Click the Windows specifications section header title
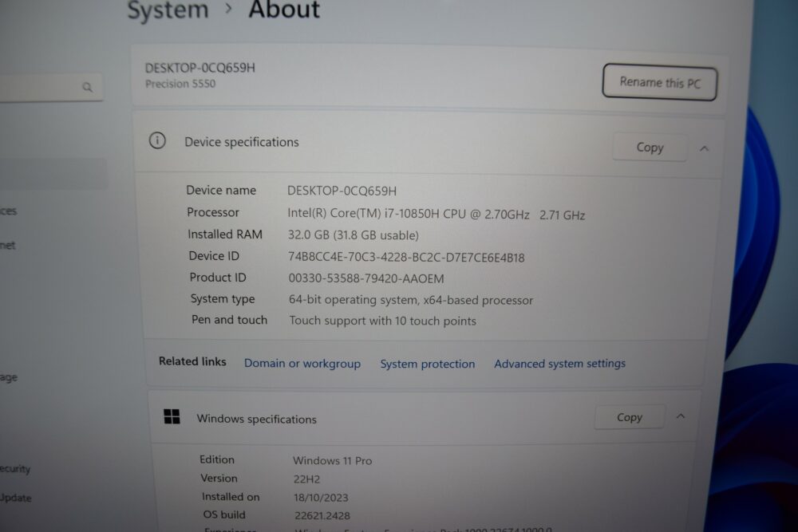798x532 pixels. (257, 419)
